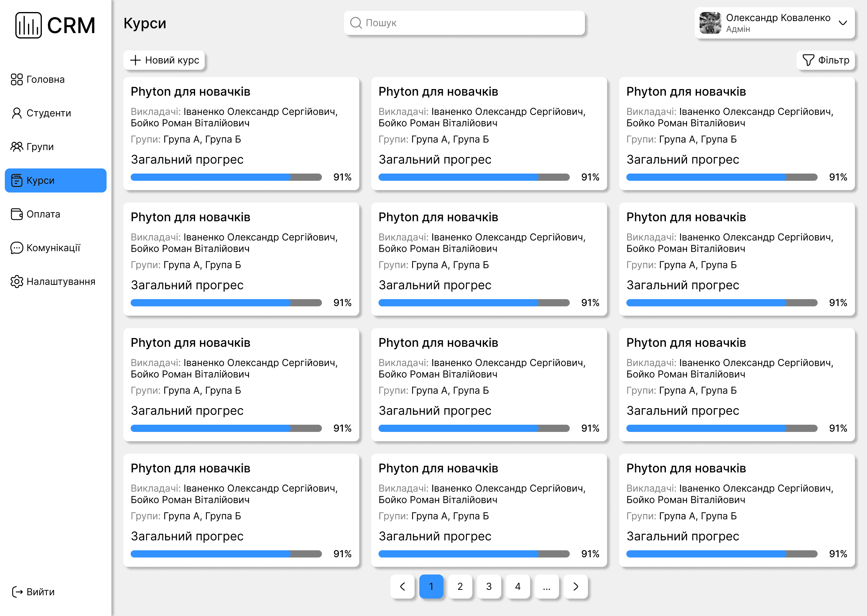Go to previous page with left arrow
This screenshot has height=616, width=867.
point(402,587)
